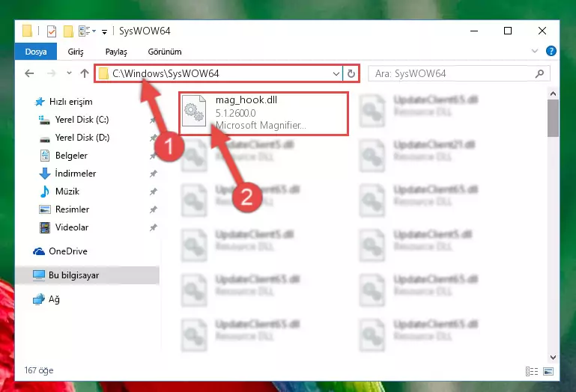Click the folder icon in title bar
Image resolution: width=576 pixels, height=392 pixels.
[x=28, y=31]
